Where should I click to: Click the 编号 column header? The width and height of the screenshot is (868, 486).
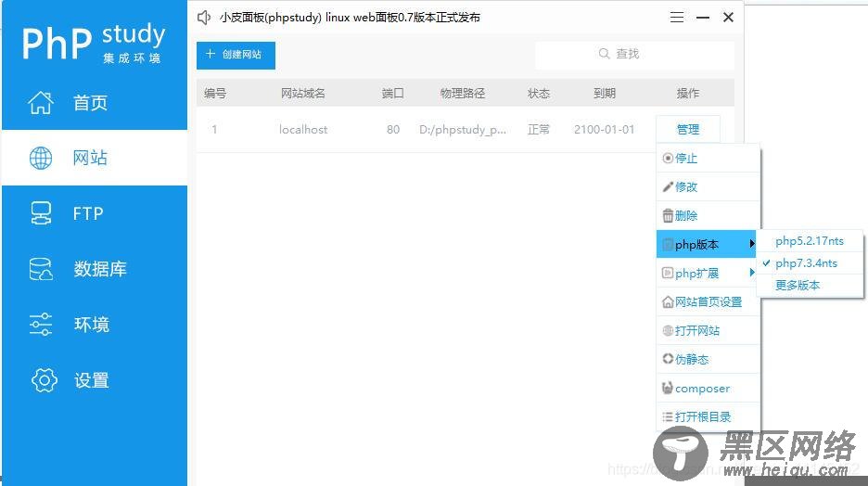pos(215,93)
